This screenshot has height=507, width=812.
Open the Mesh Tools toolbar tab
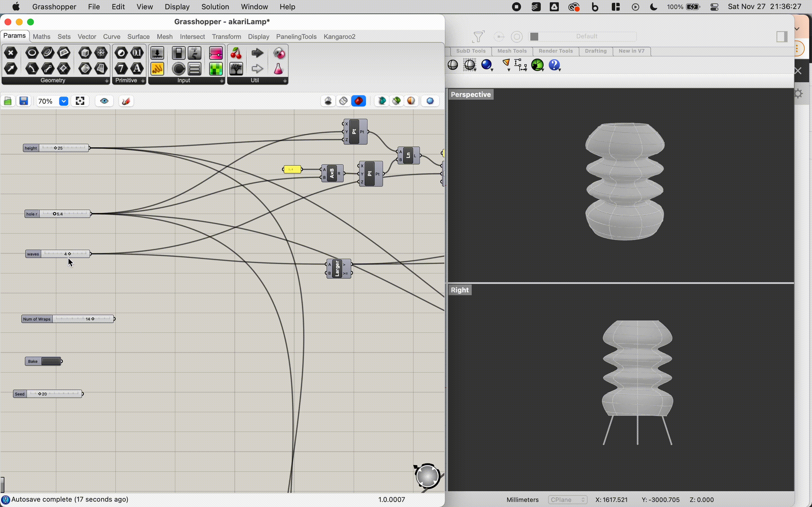point(512,51)
